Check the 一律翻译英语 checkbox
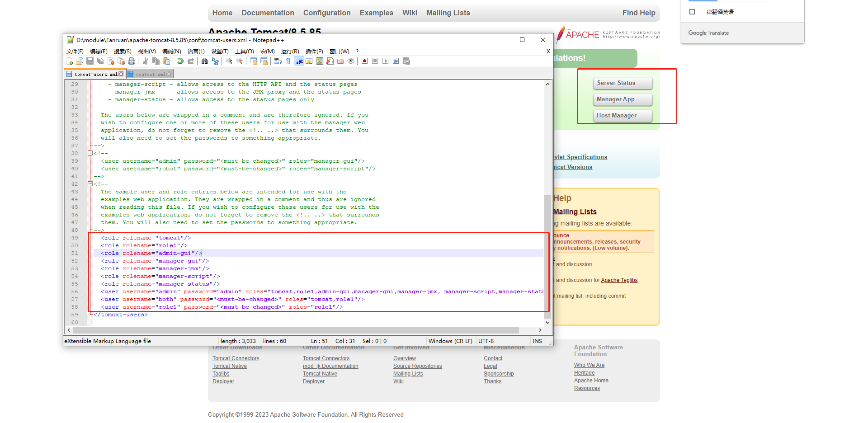The height and width of the screenshot is (423, 868). tap(692, 12)
